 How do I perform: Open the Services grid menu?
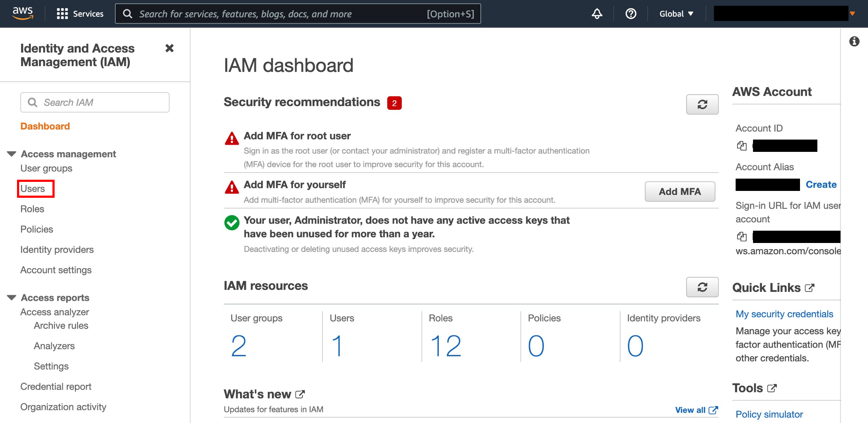point(80,14)
